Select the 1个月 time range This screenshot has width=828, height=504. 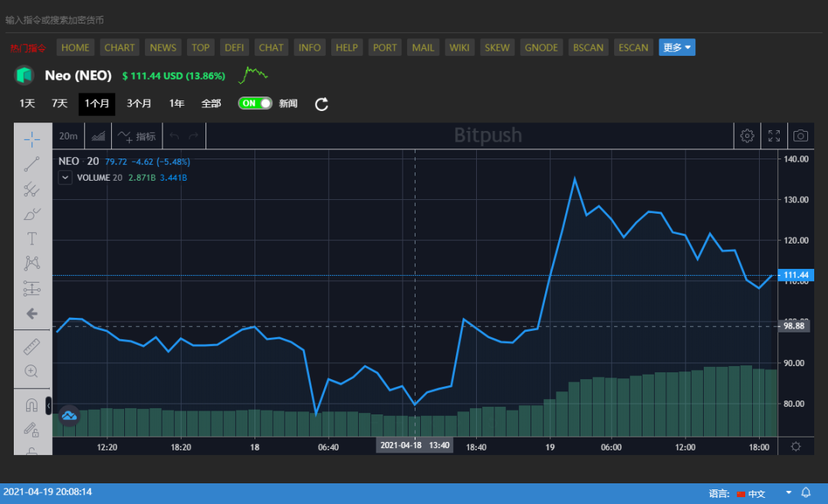tap(97, 104)
